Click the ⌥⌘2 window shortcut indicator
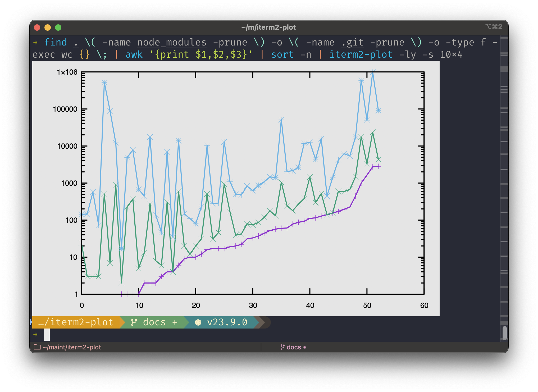This screenshot has width=538, height=392. click(x=494, y=27)
